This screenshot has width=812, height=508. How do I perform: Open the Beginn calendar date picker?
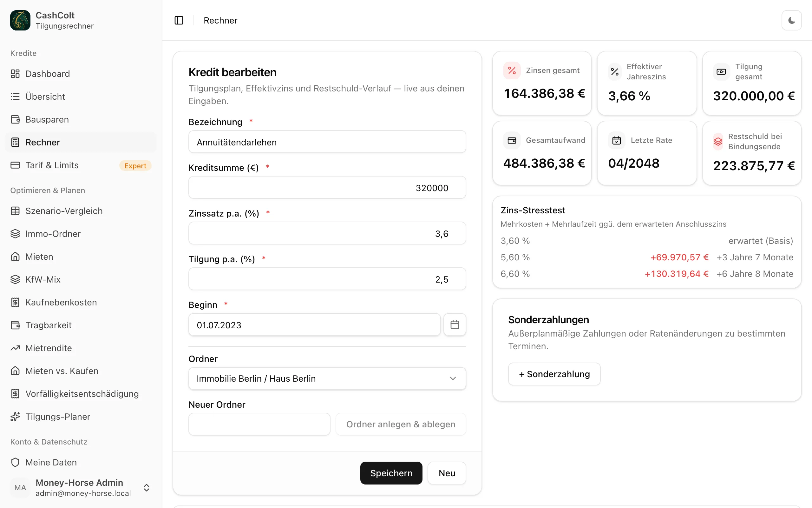[455, 324]
